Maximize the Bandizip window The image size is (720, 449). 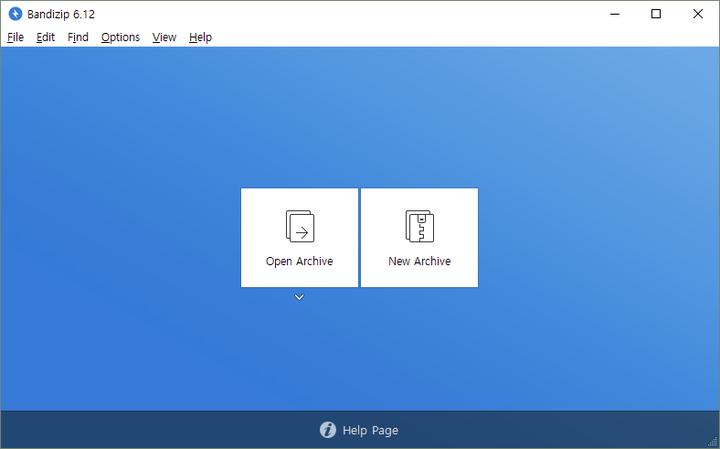[x=656, y=14]
